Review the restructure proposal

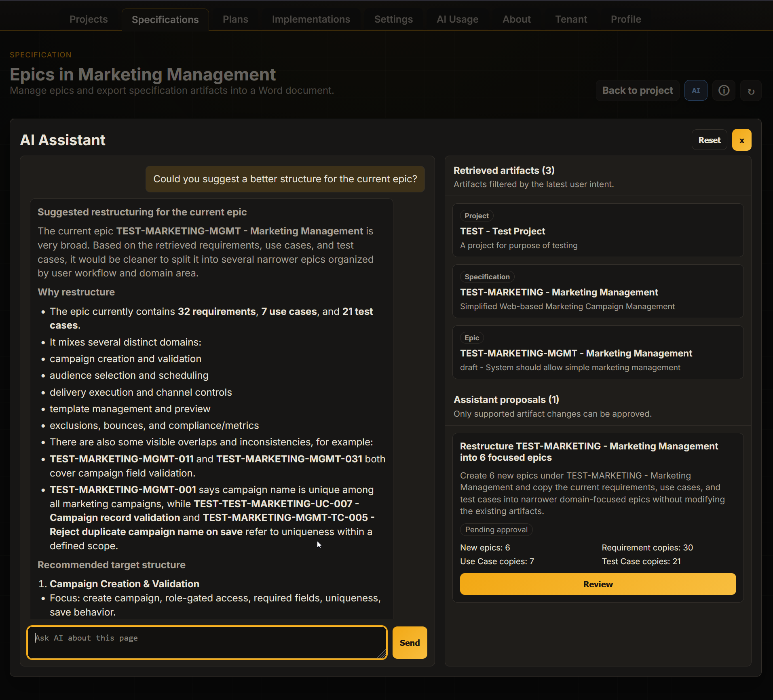point(598,584)
